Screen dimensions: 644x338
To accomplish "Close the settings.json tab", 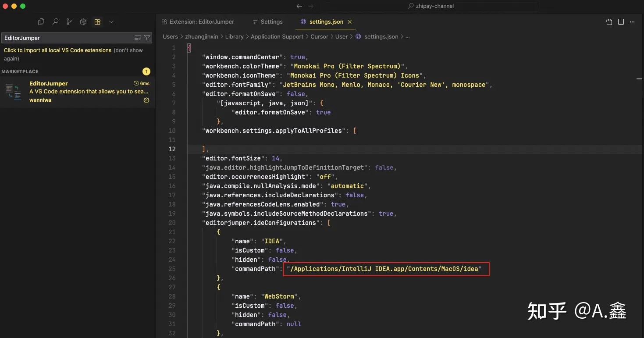I will tap(349, 22).
